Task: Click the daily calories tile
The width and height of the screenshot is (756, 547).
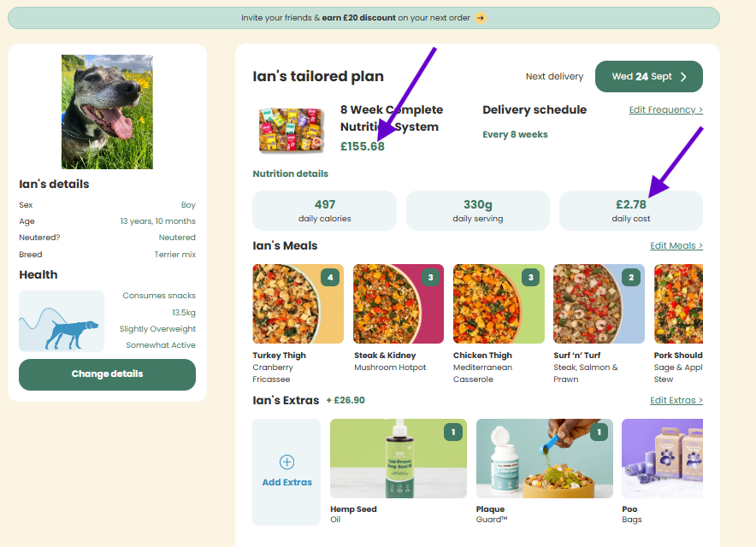Action: tap(324, 210)
